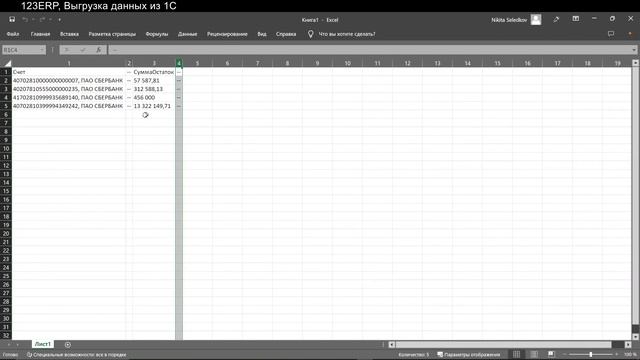The width and height of the screenshot is (640, 360).
Task: Click the Redo arrow icon
Action: click(x=42, y=20)
